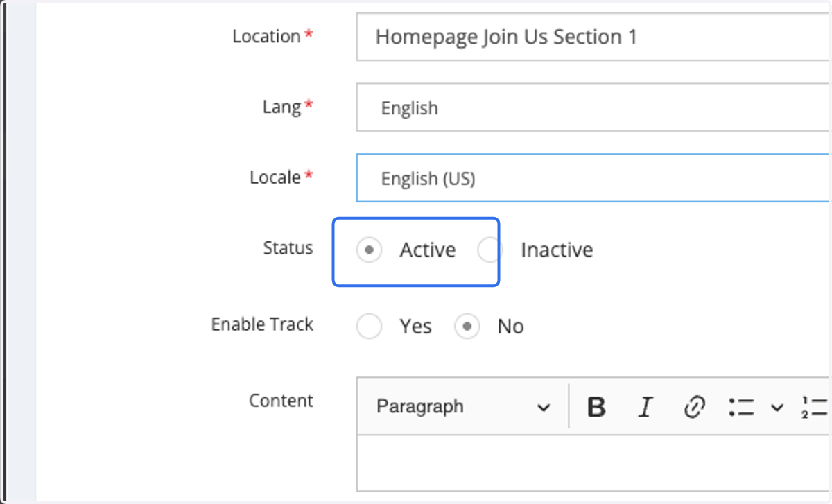Set Enable Track to Yes
Screen dimensions: 832x504
370,327
